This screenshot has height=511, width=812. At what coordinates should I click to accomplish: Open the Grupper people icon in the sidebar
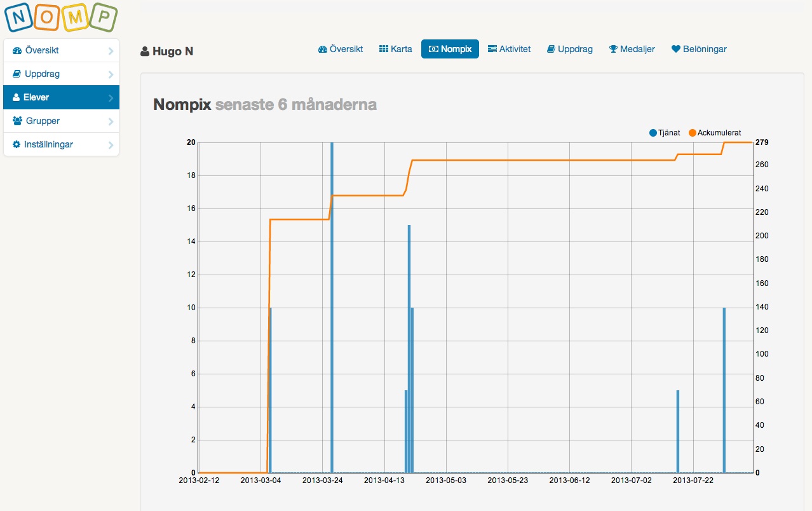click(16, 121)
